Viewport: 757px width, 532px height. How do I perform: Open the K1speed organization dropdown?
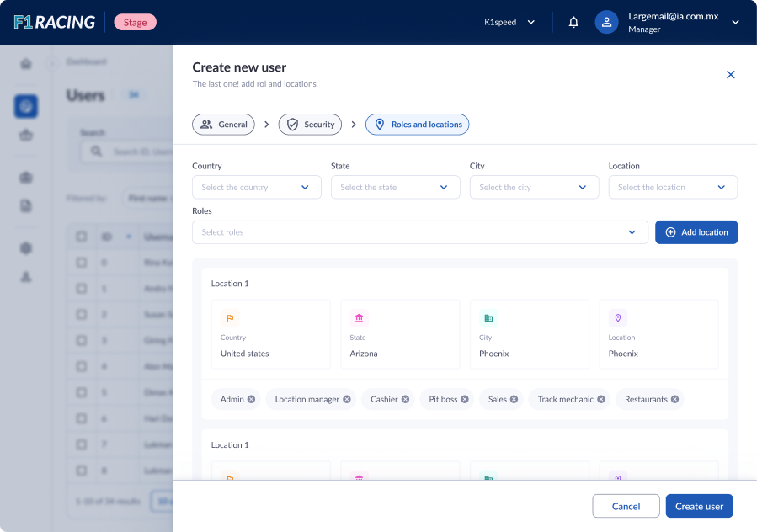509,22
